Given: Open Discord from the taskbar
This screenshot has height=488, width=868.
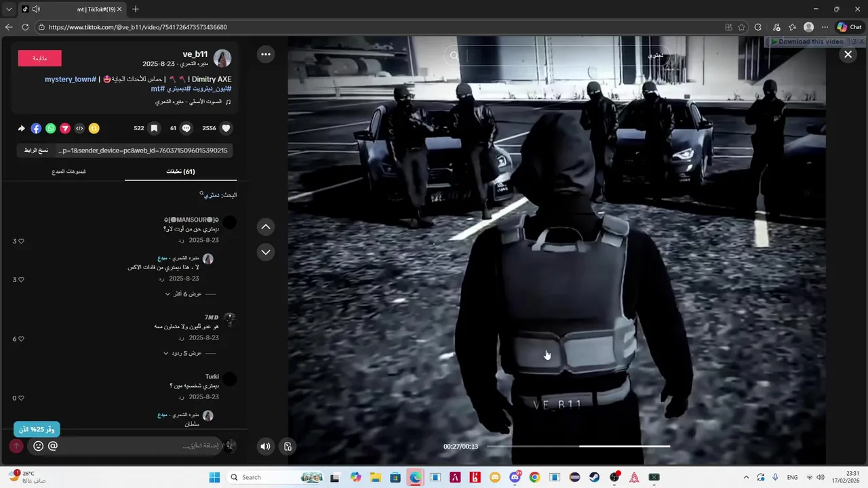Looking at the screenshot, I should (515, 477).
